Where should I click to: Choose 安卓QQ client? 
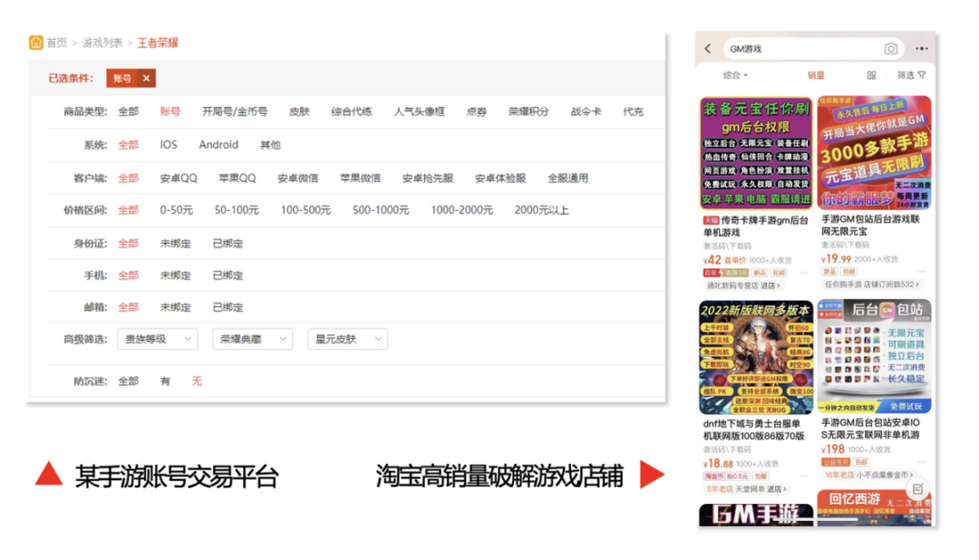click(179, 178)
